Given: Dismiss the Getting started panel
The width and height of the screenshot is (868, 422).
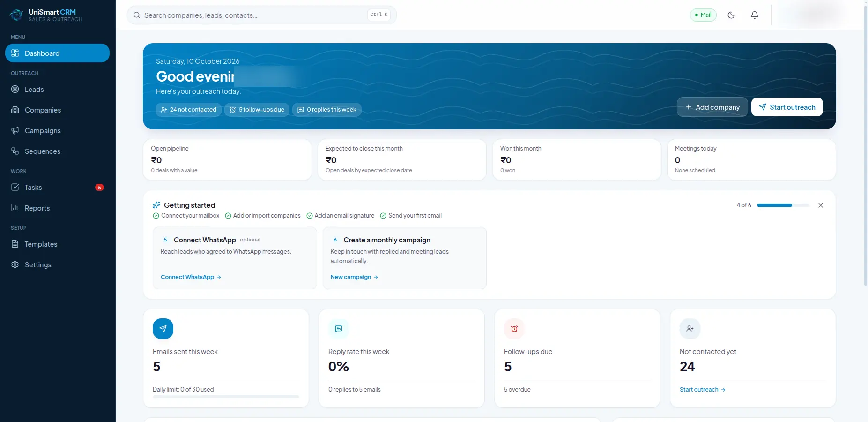Looking at the screenshot, I should tap(821, 205).
